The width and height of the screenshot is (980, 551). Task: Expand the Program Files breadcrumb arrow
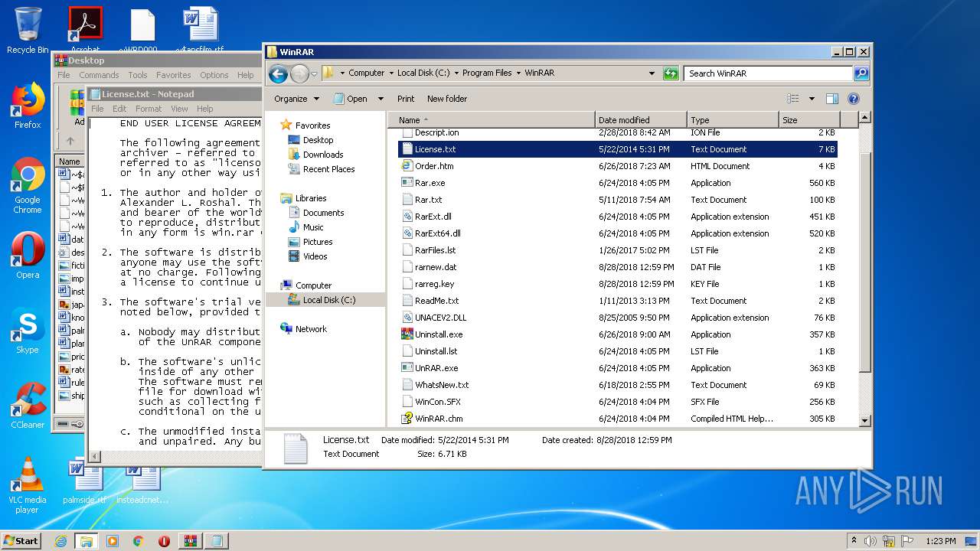click(518, 73)
